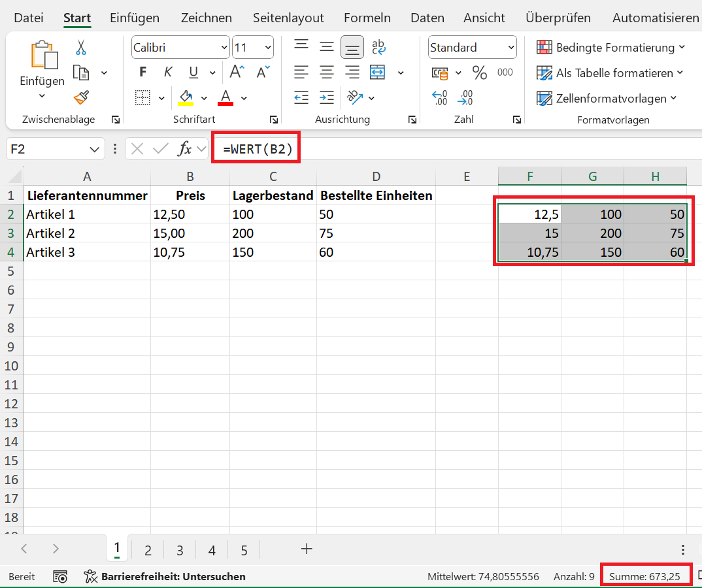The height and width of the screenshot is (588, 702).
Task: Expand the Einfügen paste options arrow
Action: pos(42,95)
